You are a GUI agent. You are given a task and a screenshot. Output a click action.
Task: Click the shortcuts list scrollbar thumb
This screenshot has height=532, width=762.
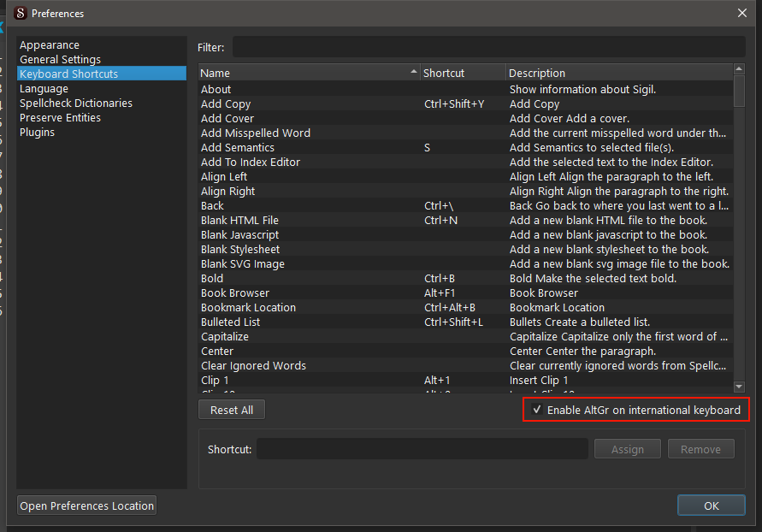pyautogui.click(x=739, y=91)
